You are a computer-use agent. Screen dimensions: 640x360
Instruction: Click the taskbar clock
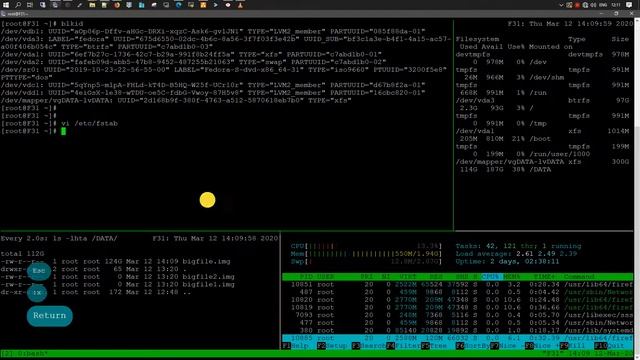(x=616, y=5)
